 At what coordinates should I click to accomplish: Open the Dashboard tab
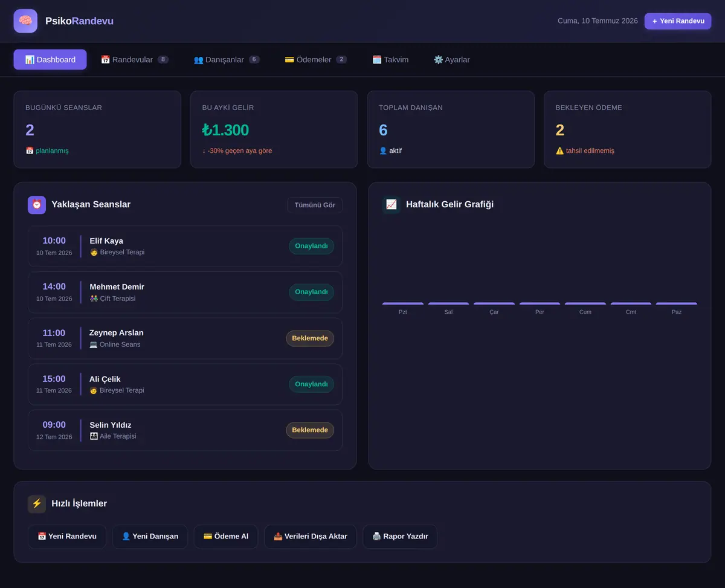pyautogui.click(x=50, y=60)
